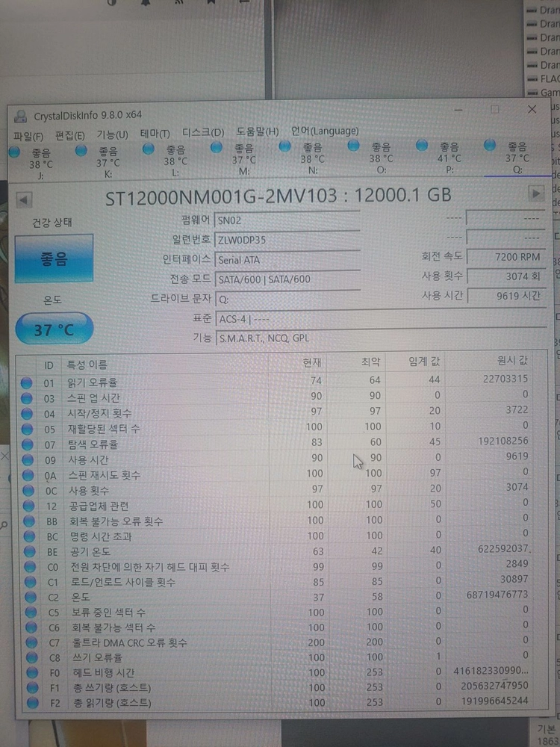Click the model title ST12000NM001G-2MV103

(x=222, y=196)
